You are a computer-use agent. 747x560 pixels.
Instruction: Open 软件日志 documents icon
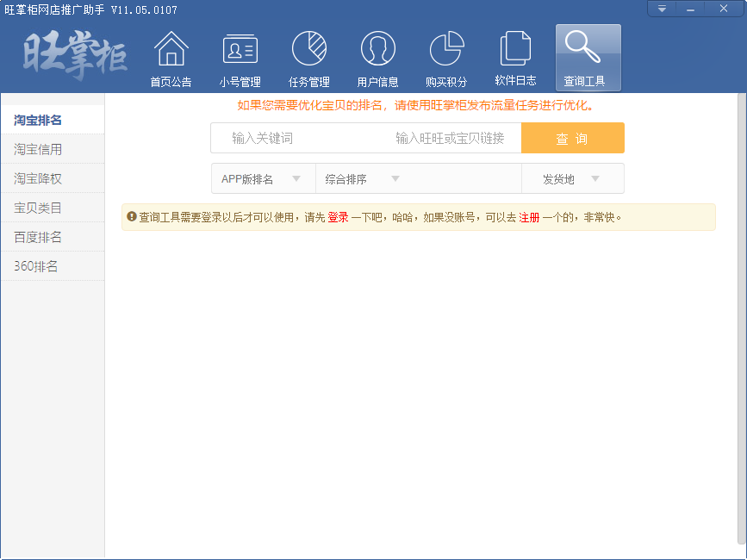coord(515,59)
